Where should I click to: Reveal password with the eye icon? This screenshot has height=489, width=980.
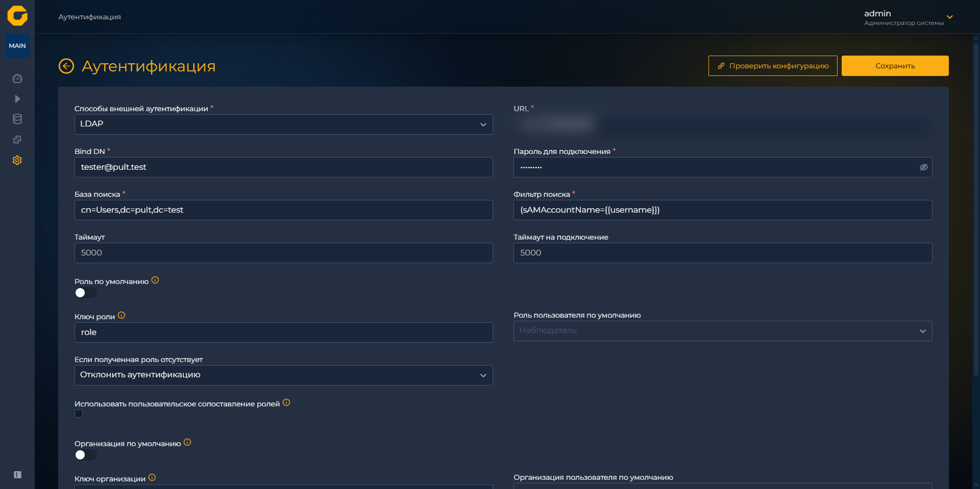(923, 167)
